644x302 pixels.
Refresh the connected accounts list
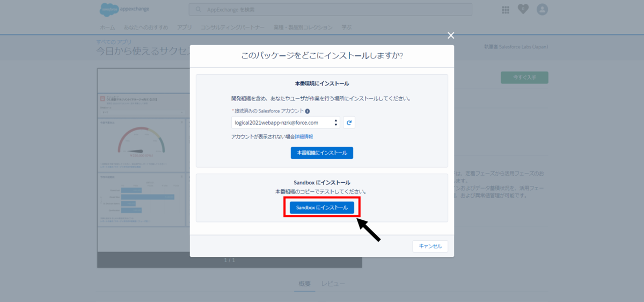349,123
